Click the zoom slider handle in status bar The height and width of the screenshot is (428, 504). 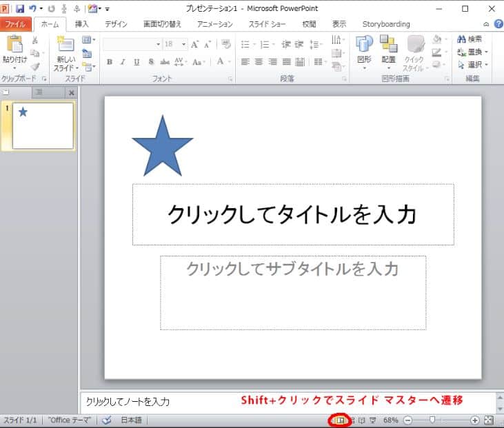pos(432,420)
